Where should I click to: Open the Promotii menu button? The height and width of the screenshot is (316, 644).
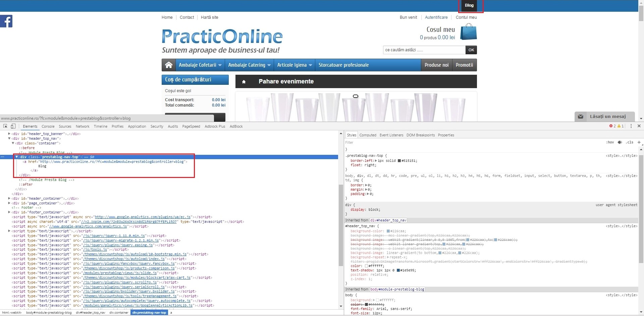pyautogui.click(x=464, y=65)
